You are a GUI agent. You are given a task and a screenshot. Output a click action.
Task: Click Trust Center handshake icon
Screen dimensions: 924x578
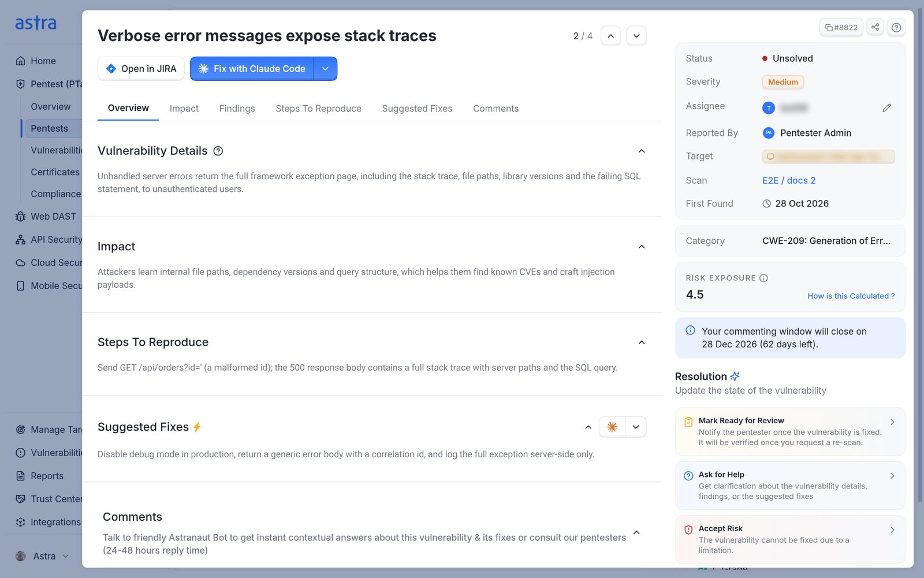tap(21, 499)
